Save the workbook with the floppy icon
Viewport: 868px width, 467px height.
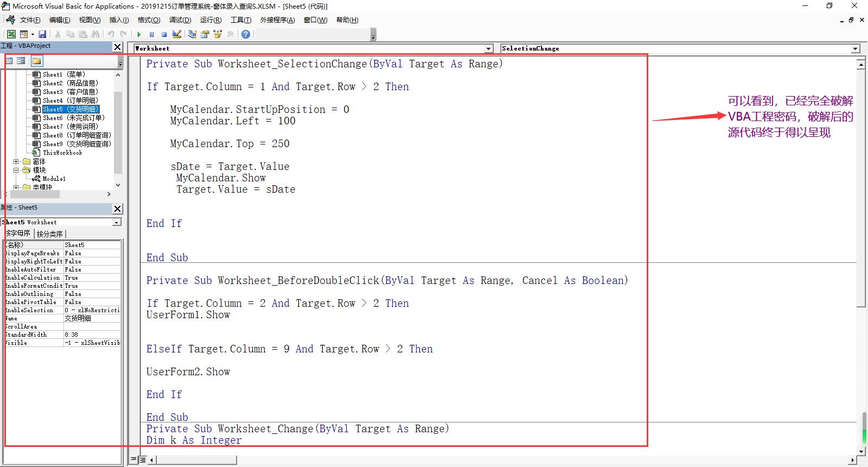[42, 34]
